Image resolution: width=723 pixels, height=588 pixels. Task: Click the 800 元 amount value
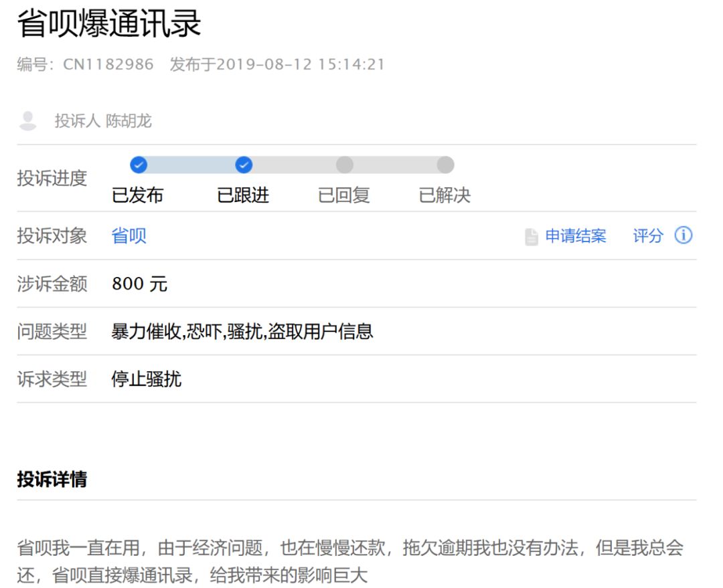(139, 284)
